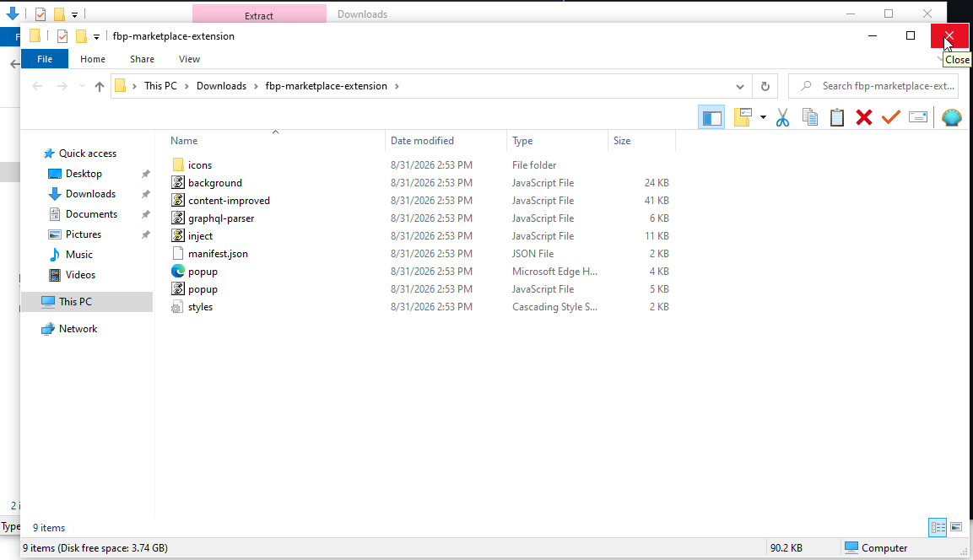Expand chevron between This PC and Downloads
This screenshot has height=560, width=973.
click(x=186, y=86)
